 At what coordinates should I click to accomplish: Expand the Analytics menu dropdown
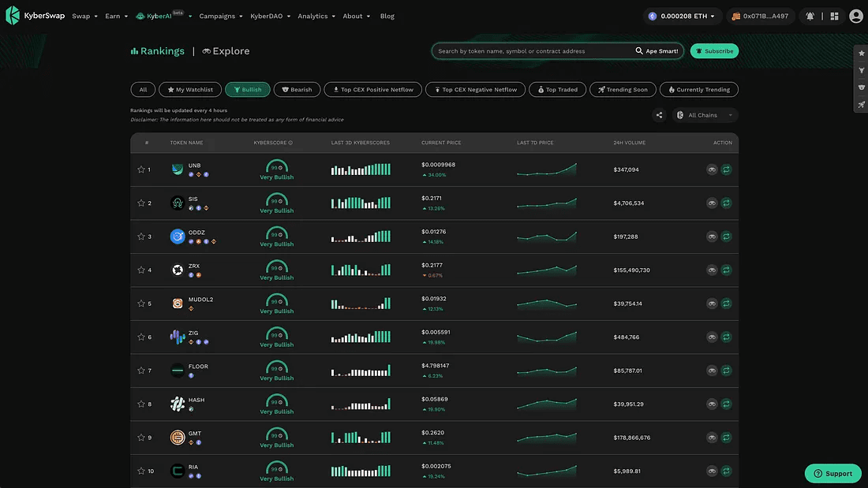pyautogui.click(x=316, y=16)
